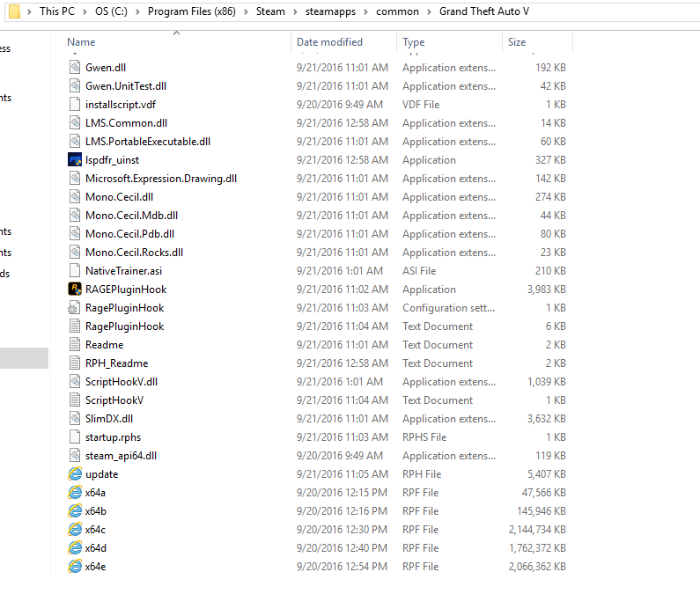Select LMS.PortableExecutable.dll file name
Image resolution: width=700 pixels, height=594 pixels.
(148, 142)
